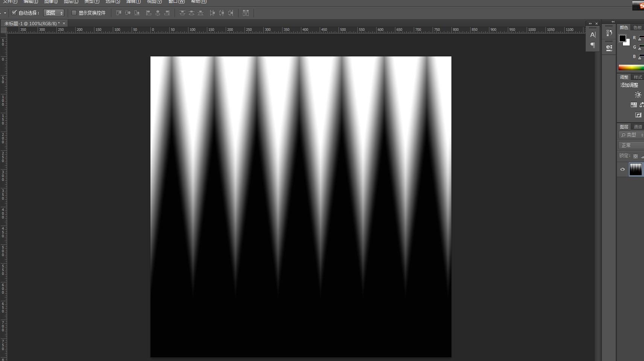Add a Brightness/Contrast adjustment
The image size is (644, 361).
(x=638, y=95)
